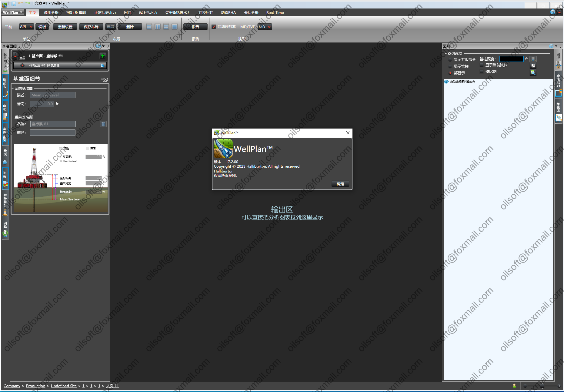The image size is (564, 392).
Task: Switch to 动态BHA ribbon tab
Action: tap(228, 12)
